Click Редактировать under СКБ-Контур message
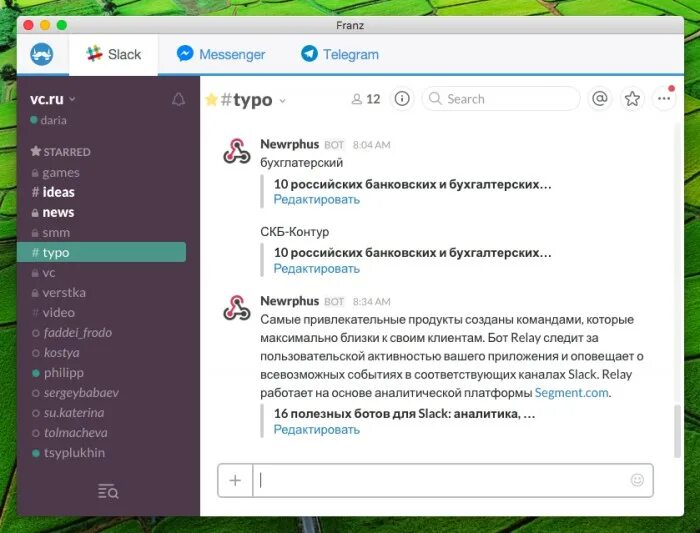This screenshot has width=700, height=533. (317, 269)
